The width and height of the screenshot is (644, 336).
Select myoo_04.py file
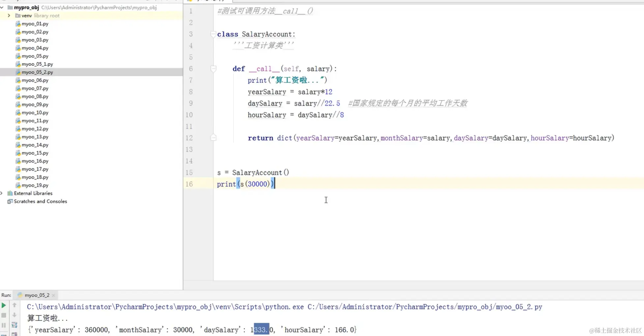pos(35,48)
